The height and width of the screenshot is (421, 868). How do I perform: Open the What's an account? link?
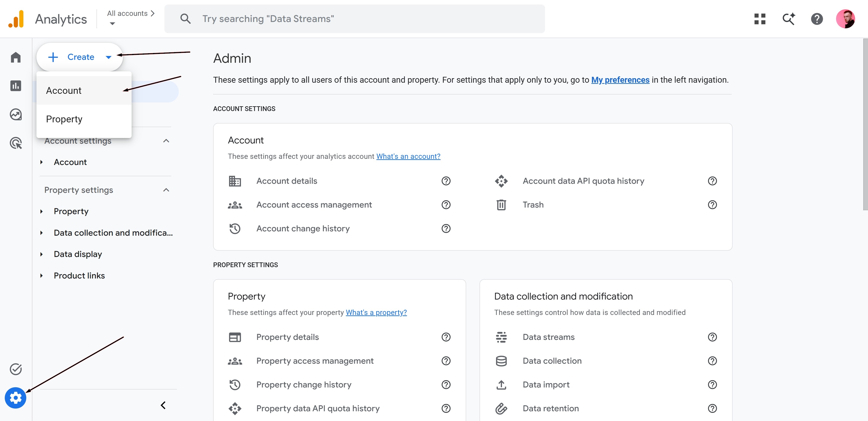(x=408, y=156)
